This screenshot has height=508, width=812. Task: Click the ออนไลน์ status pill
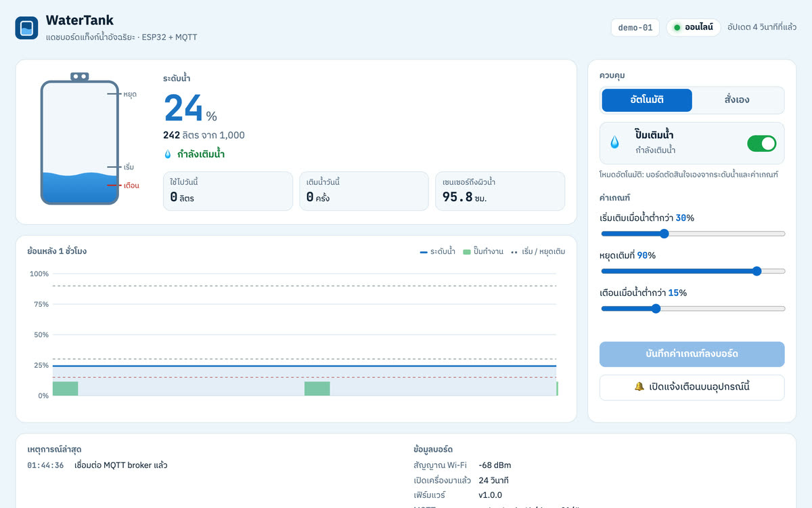[x=693, y=28]
